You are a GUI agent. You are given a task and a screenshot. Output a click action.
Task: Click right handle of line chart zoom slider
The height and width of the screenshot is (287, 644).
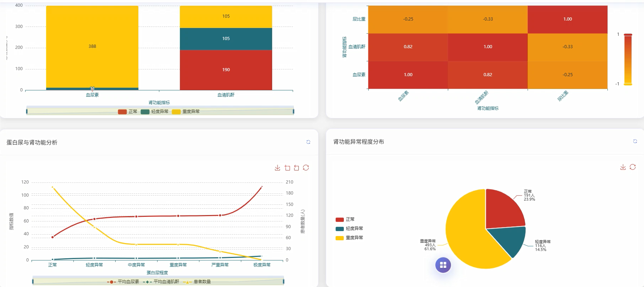pyautogui.click(x=284, y=281)
